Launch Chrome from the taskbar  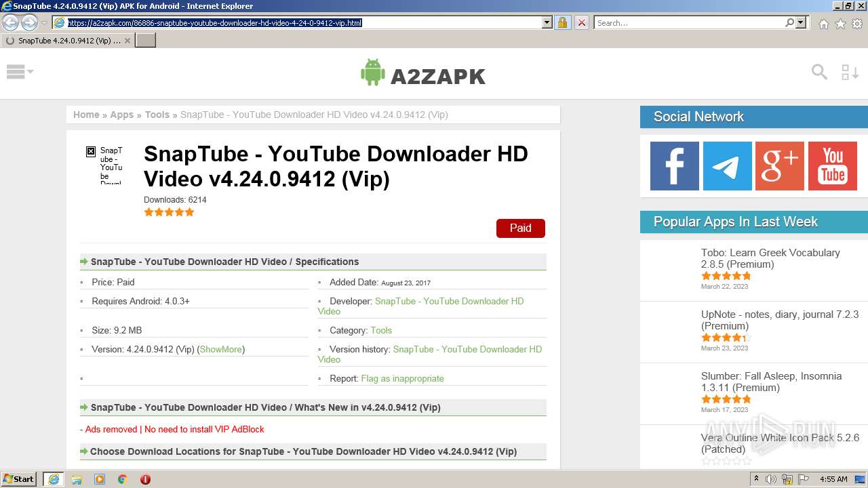pos(123,479)
